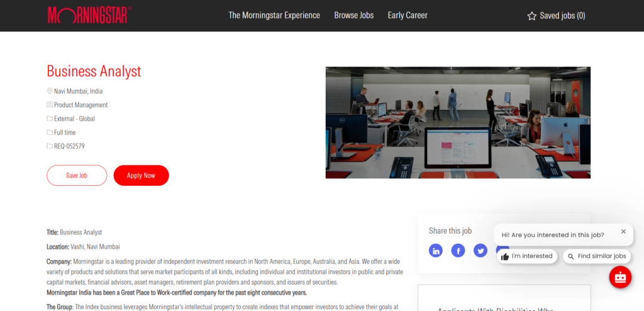The height and width of the screenshot is (311, 644).
Task: Open the red chatbot robot icon
Action: (620, 277)
